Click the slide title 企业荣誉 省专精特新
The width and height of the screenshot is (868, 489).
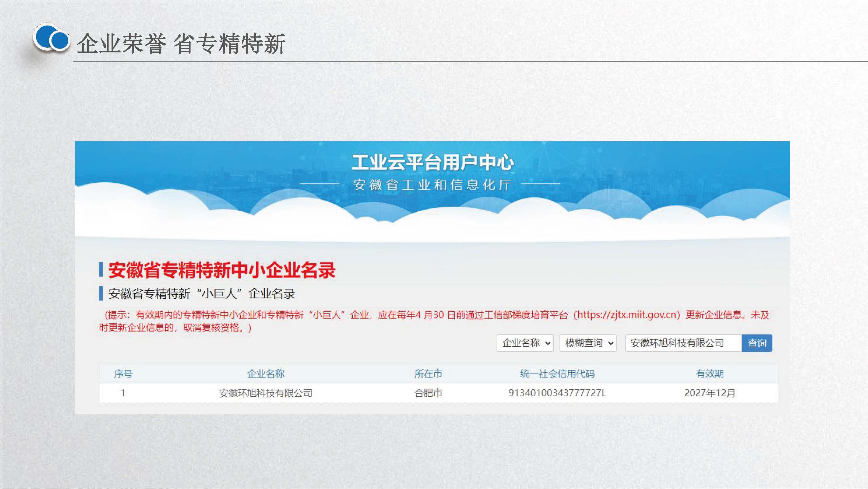point(181,44)
